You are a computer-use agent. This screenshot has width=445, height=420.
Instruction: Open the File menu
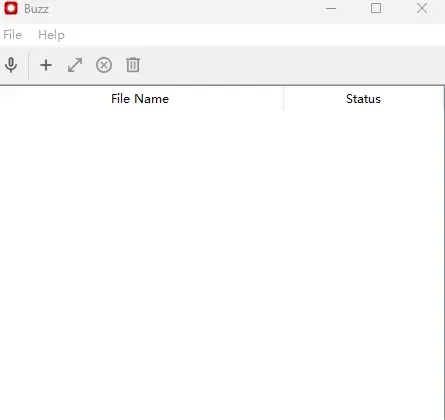tap(13, 35)
